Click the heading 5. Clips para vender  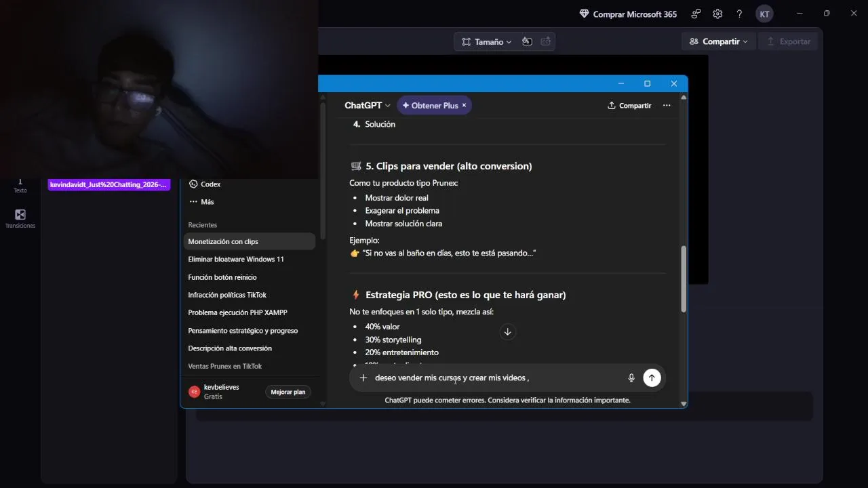pyautogui.click(x=448, y=166)
